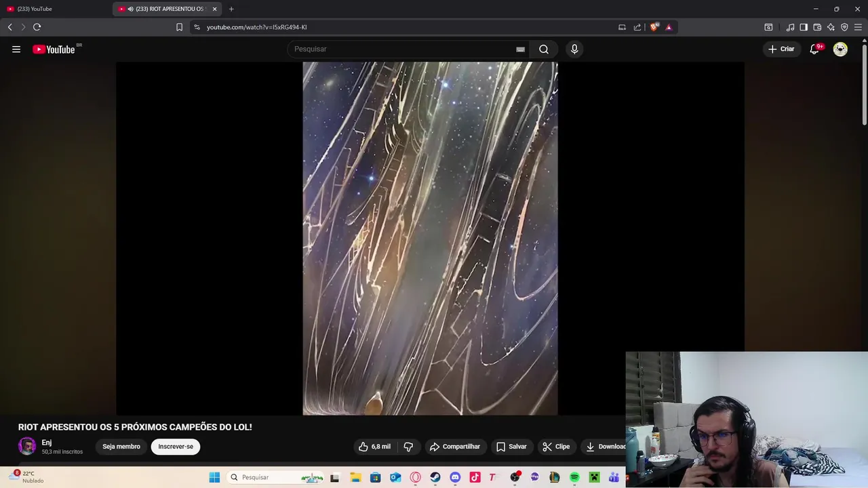Open a new browser tab

[231, 9]
